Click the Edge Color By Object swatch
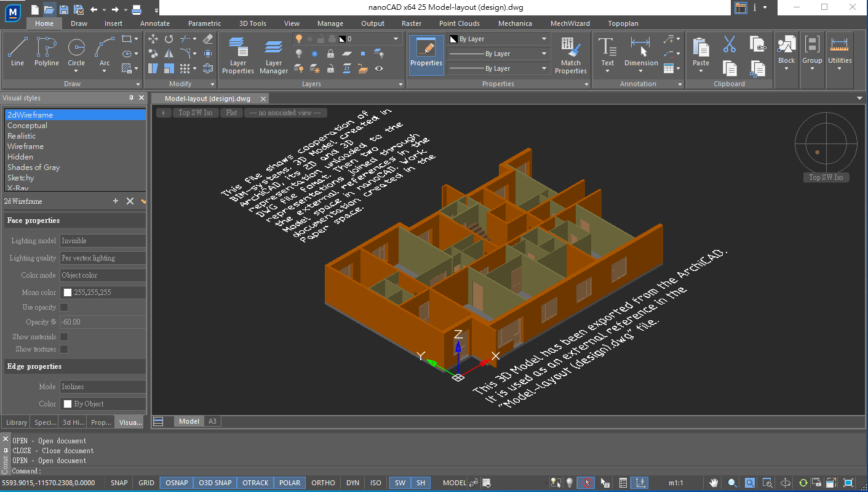 pos(68,404)
